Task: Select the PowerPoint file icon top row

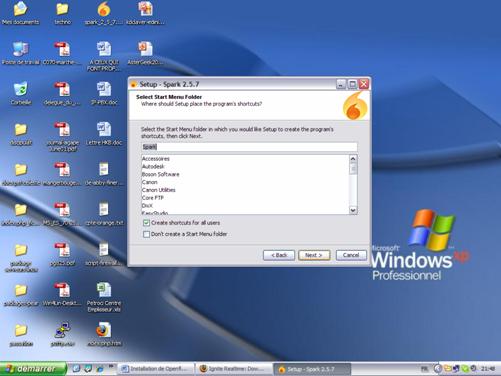Action: pos(145,13)
